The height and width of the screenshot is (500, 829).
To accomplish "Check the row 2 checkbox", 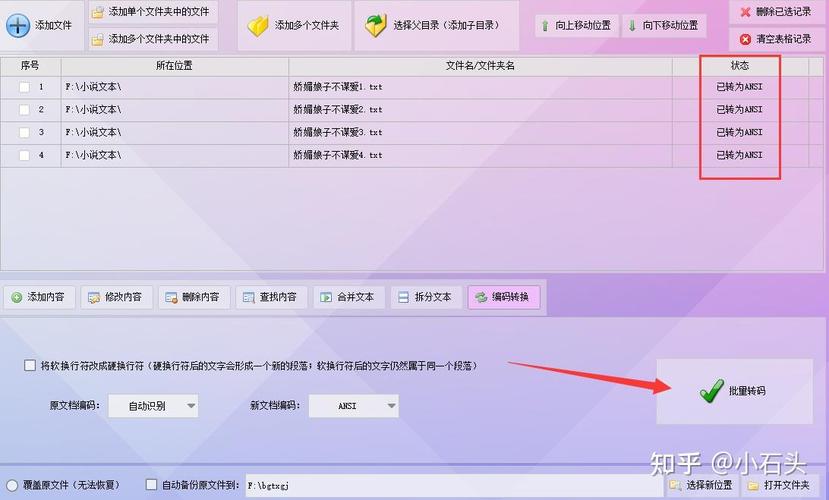I will pos(24,110).
